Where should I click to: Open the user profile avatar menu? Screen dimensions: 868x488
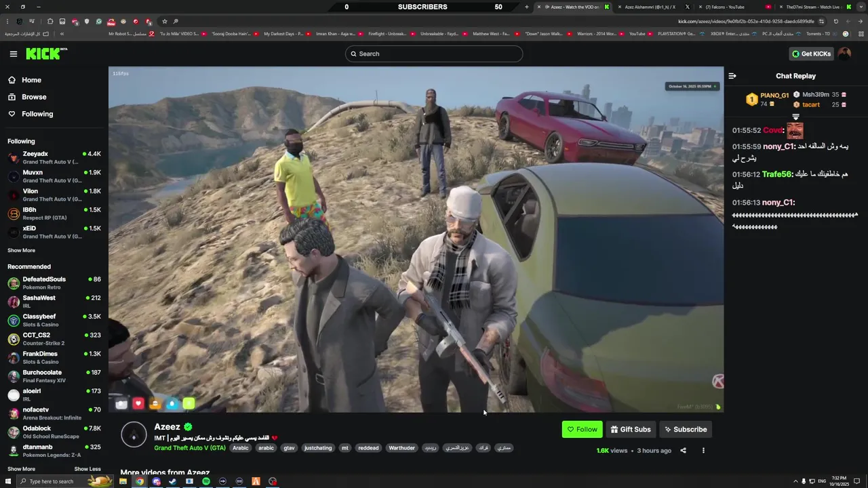(x=844, y=54)
